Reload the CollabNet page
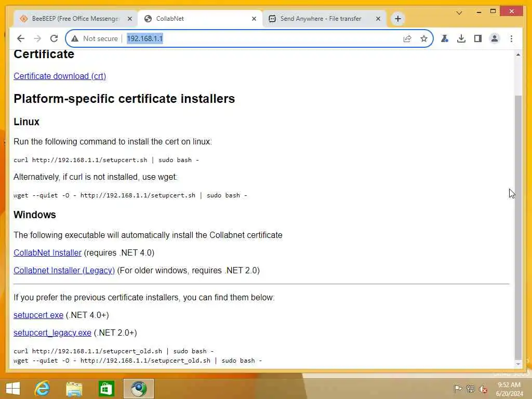This screenshot has height=399, width=532. (54, 38)
